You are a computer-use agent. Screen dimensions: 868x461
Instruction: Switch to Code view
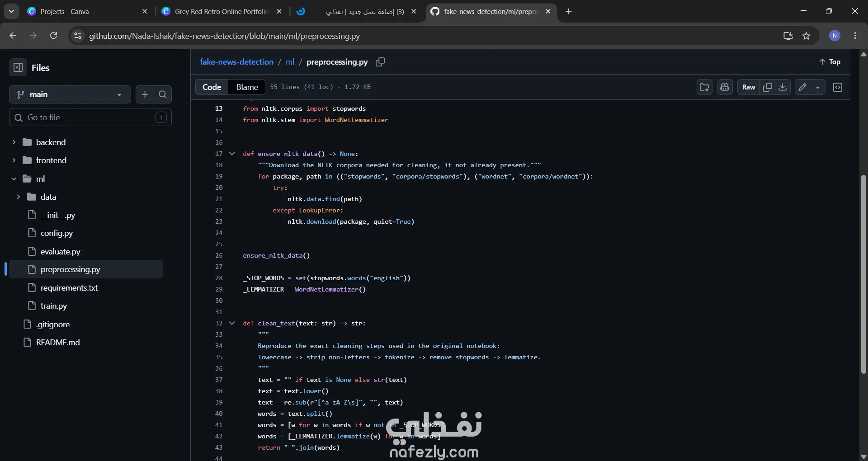coord(212,87)
